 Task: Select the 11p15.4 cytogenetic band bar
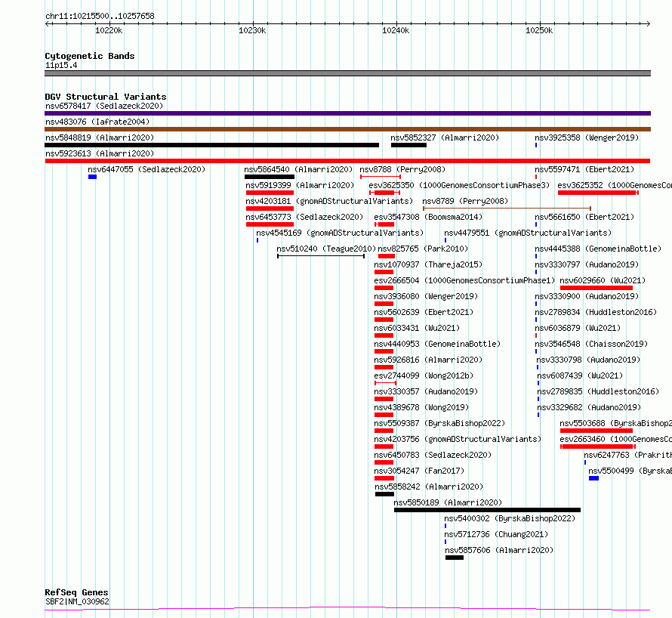pos(347,73)
